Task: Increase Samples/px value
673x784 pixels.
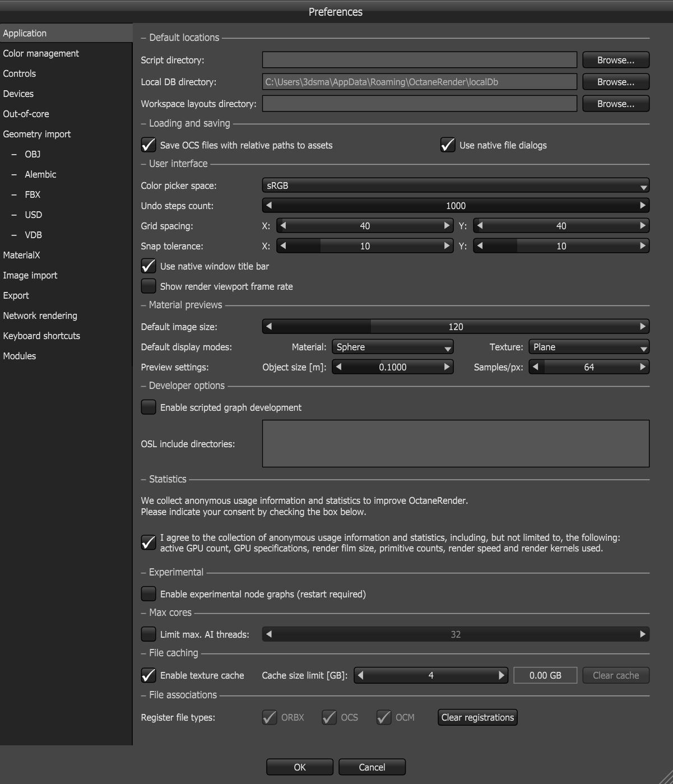Action: (x=643, y=367)
